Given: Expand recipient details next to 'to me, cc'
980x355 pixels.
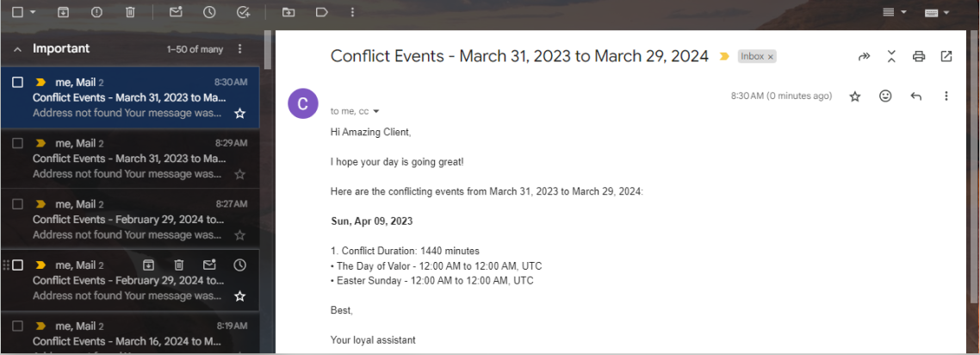Looking at the screenshot, I should [x=376, y=111].
